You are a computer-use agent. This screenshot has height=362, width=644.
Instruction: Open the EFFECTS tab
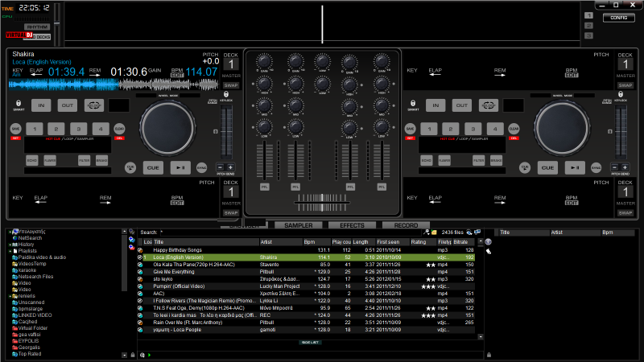(x=352, y=225)
